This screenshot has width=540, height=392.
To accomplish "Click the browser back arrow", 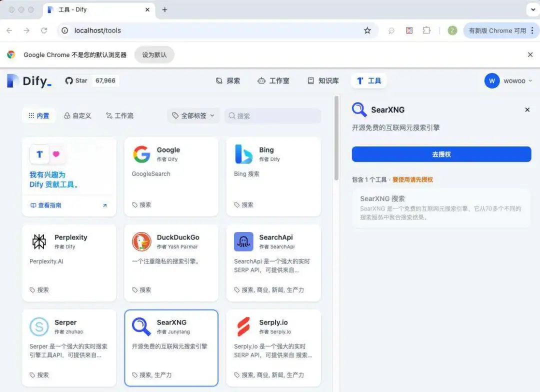I will (9, 30).
